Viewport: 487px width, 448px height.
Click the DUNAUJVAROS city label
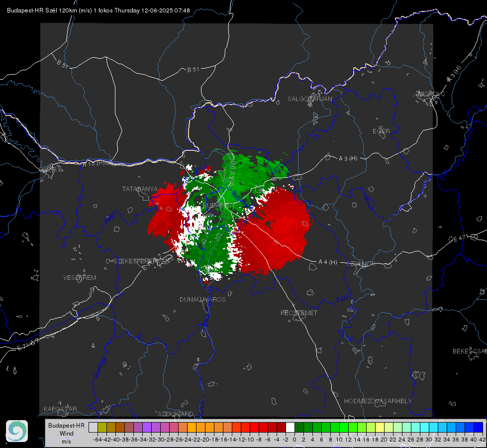pos(202,299)
